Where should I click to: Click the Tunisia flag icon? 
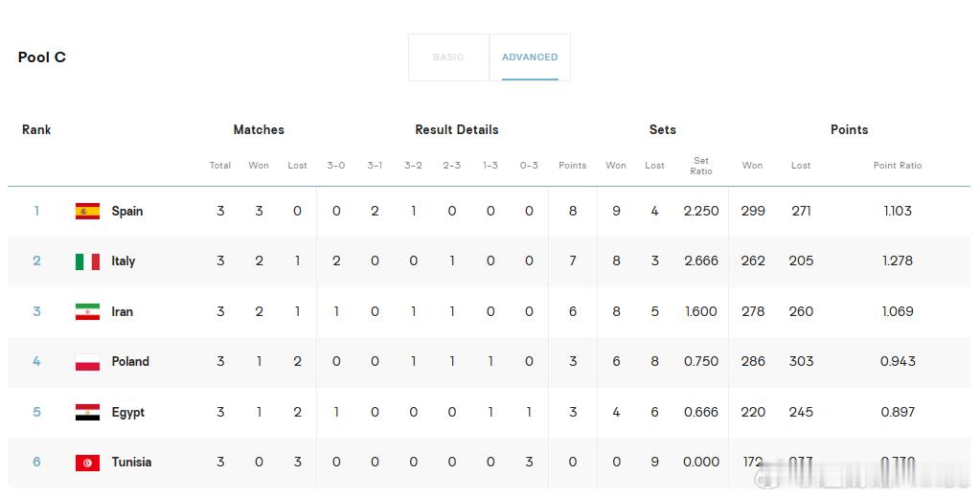pos(87,463)
